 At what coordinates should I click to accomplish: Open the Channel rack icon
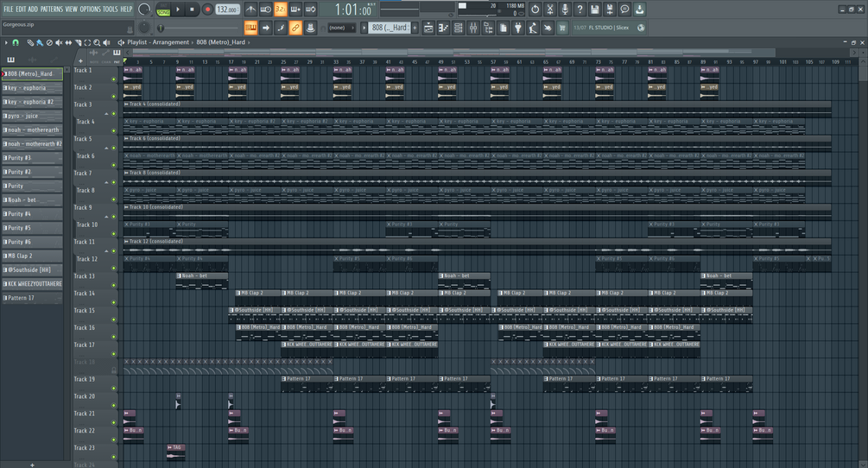(x=459, y=28)
